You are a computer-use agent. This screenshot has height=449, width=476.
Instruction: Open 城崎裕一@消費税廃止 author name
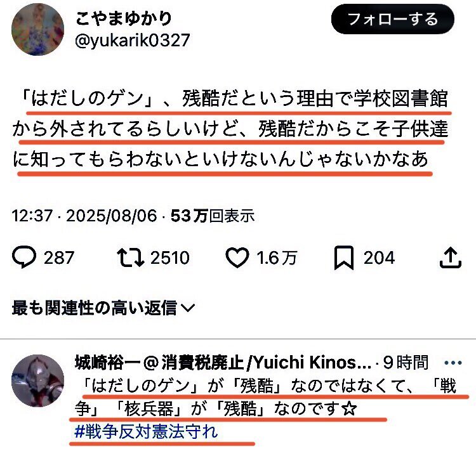click(x=223, y=362)
